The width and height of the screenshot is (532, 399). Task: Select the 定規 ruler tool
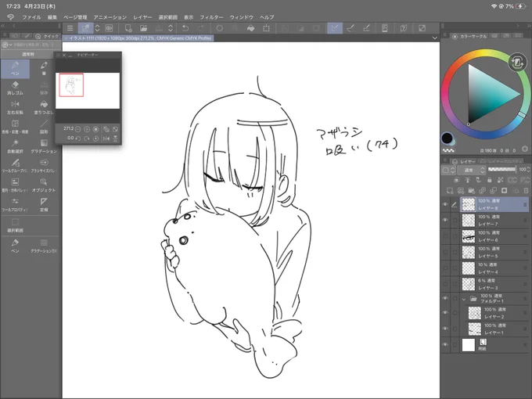[x=44, y=205]
